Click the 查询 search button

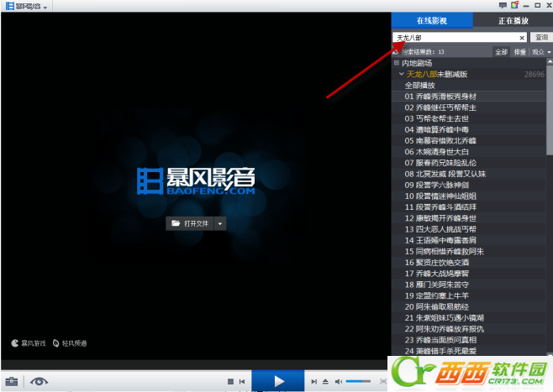tap(541, 37)
